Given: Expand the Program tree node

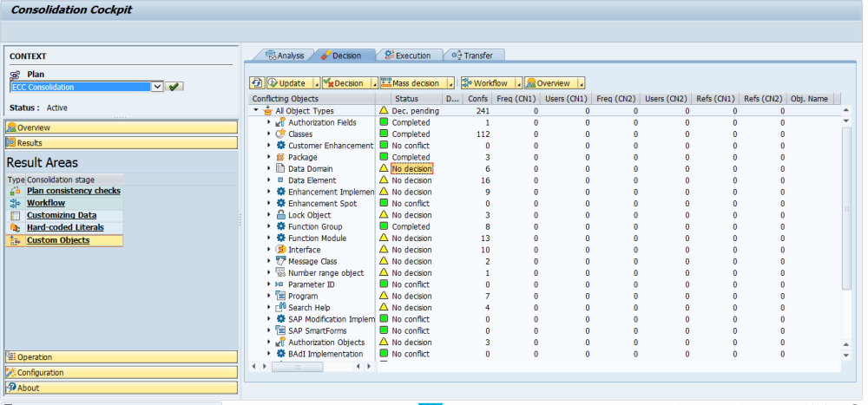Looking at the screenshot, I should pyautogui.click(x=268, y=296).
